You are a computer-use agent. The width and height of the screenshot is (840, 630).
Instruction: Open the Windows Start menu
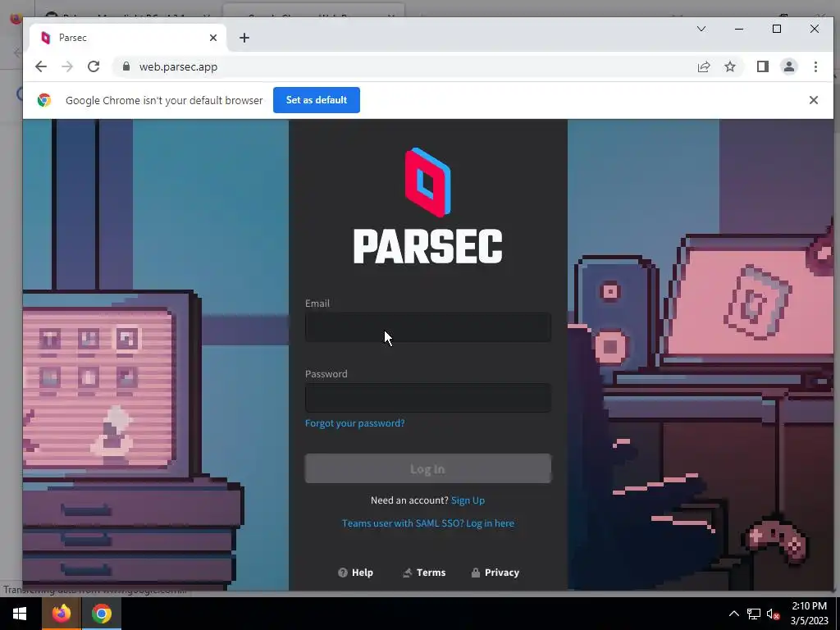click(20, 614)
